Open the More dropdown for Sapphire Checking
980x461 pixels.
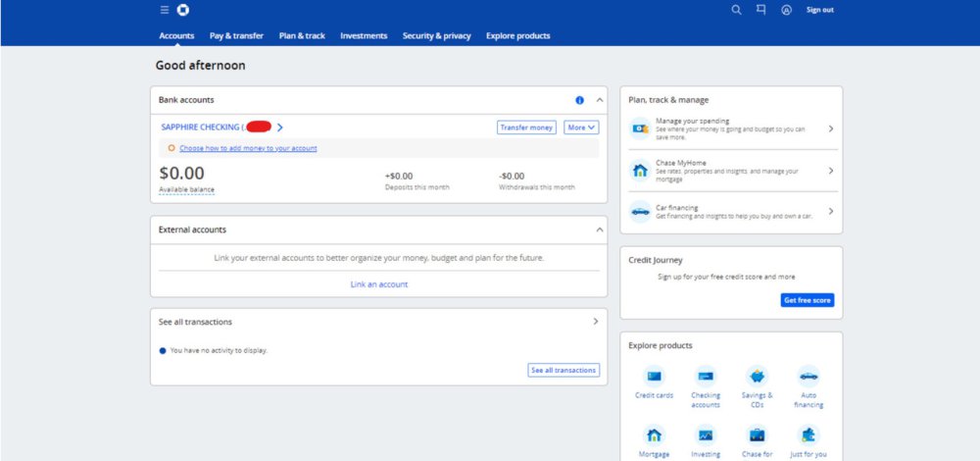pyautogui.click(x=581, y=128)
